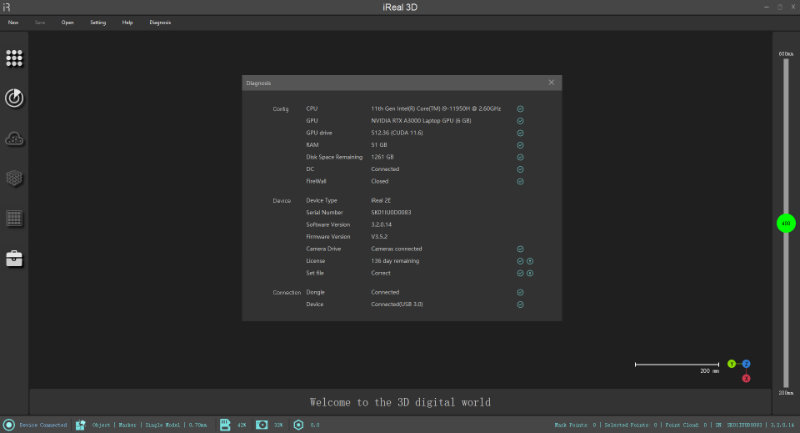This screenshot has width=800, height=433.
Task: Click the Dongle Connected check icon
Action: 520,292
